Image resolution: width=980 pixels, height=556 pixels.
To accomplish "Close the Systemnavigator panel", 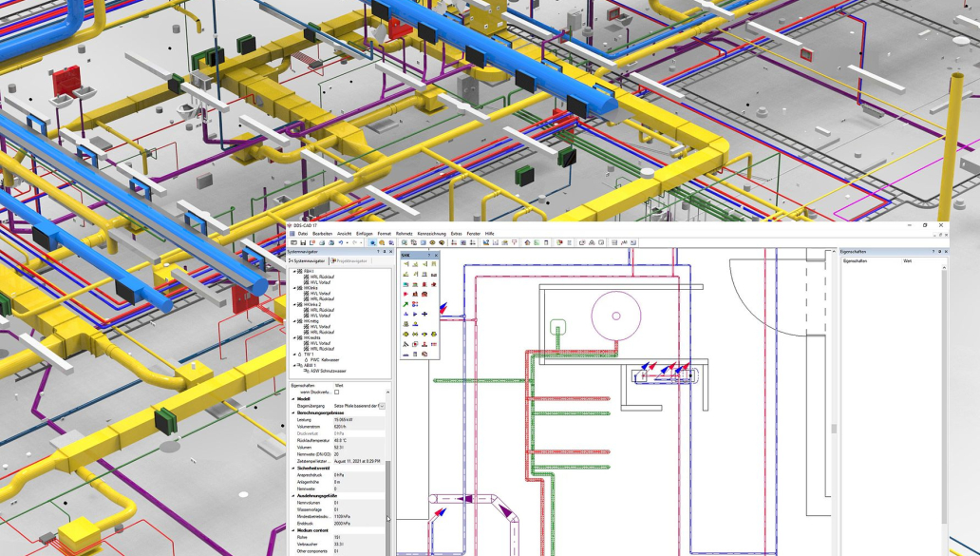I will [390, 252].
